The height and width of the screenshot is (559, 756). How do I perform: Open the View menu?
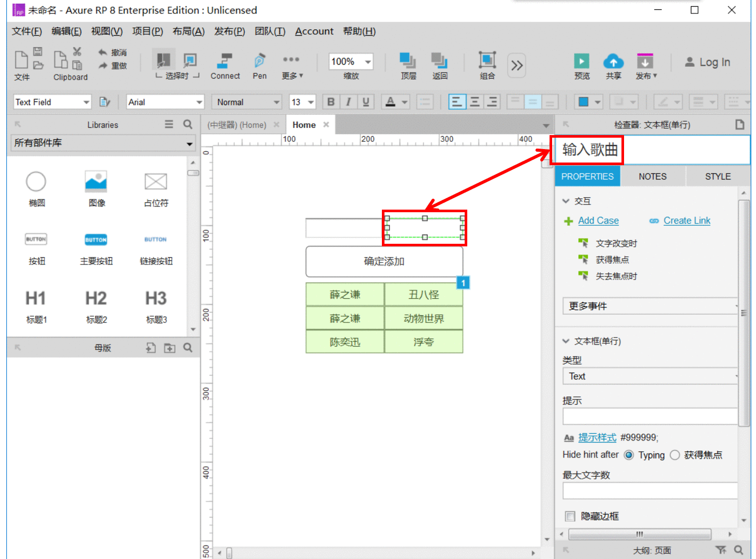(107, 31)
